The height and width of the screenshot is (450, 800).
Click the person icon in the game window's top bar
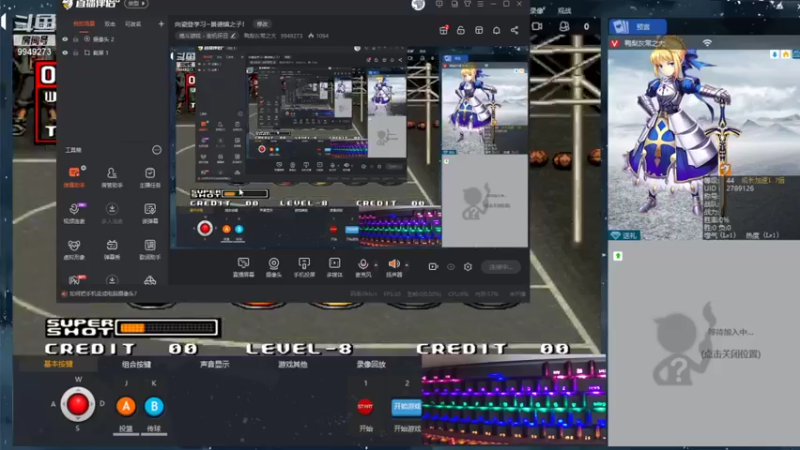564,26
